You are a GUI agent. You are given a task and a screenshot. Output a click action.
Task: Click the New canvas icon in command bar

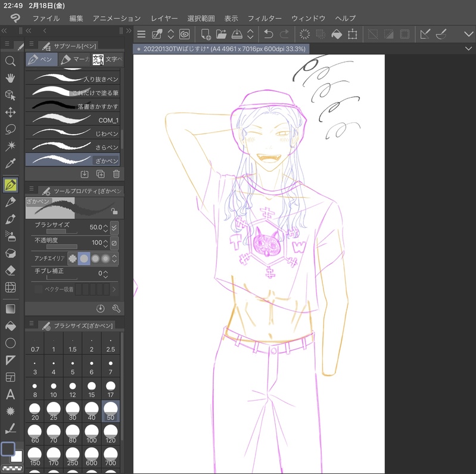206,34
